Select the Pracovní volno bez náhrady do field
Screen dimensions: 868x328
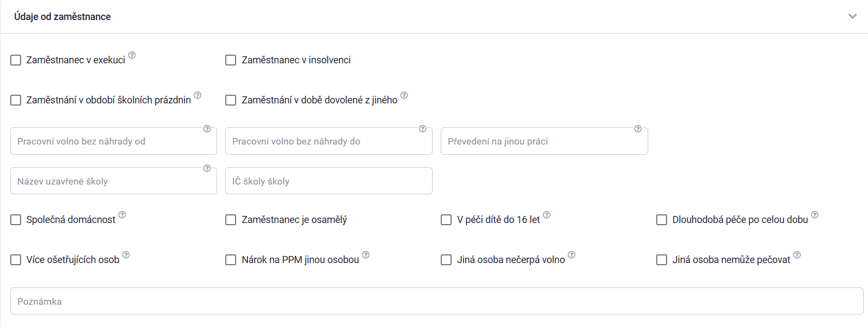coord(329,141)
